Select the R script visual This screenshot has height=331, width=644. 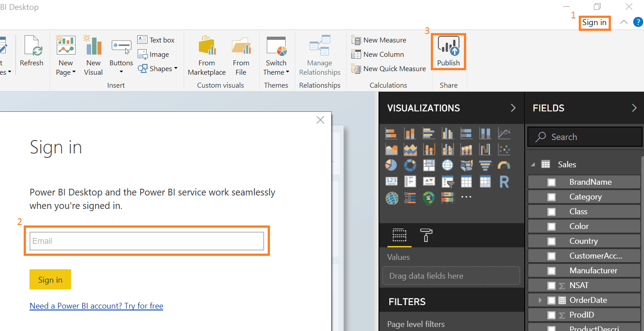coord(504,181)
